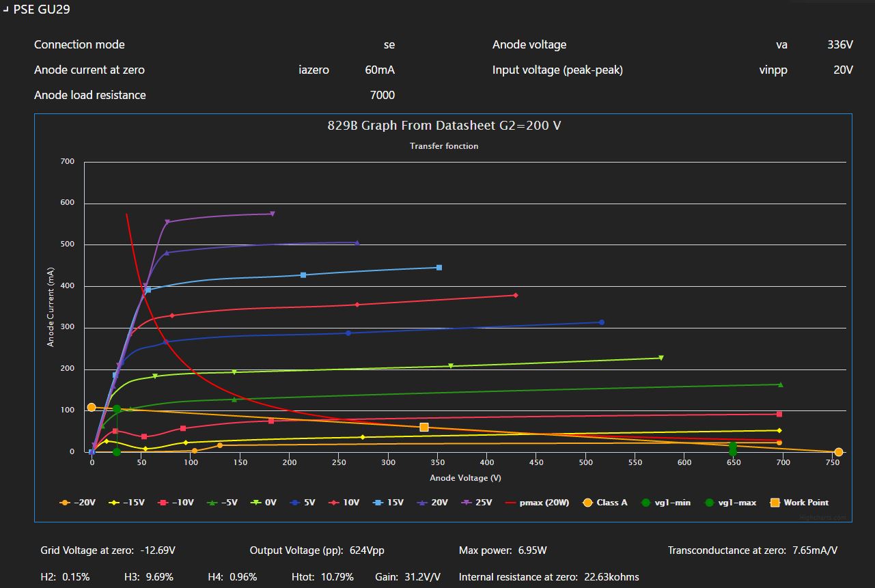Toggle the vg1-min legend entry
The height and width of the screenshot is (588, 875).
pos(665,503)
